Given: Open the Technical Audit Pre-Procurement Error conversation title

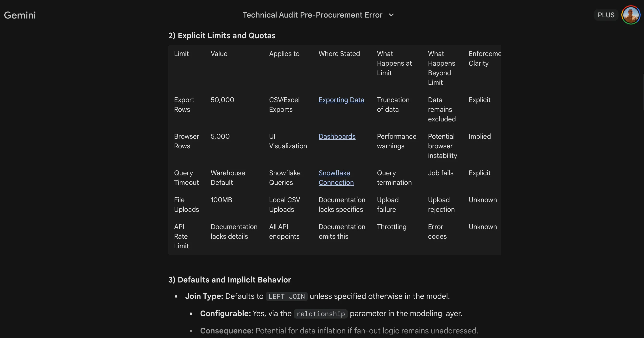Looking at the screenshot, I should (x=312, y=15).
